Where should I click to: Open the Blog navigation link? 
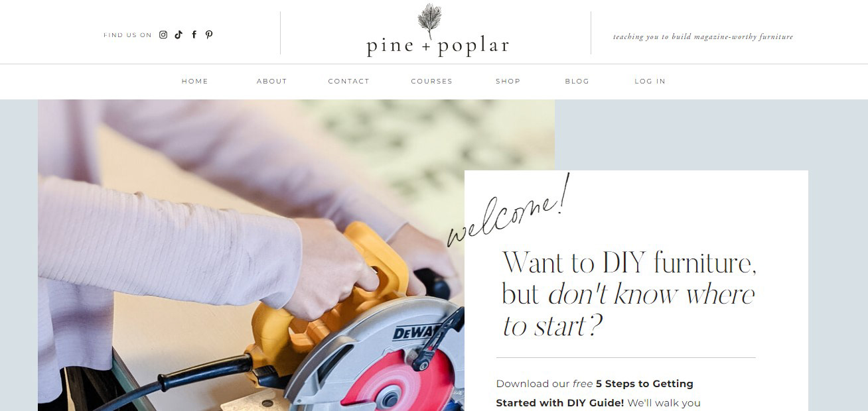[x=577, y=81]
